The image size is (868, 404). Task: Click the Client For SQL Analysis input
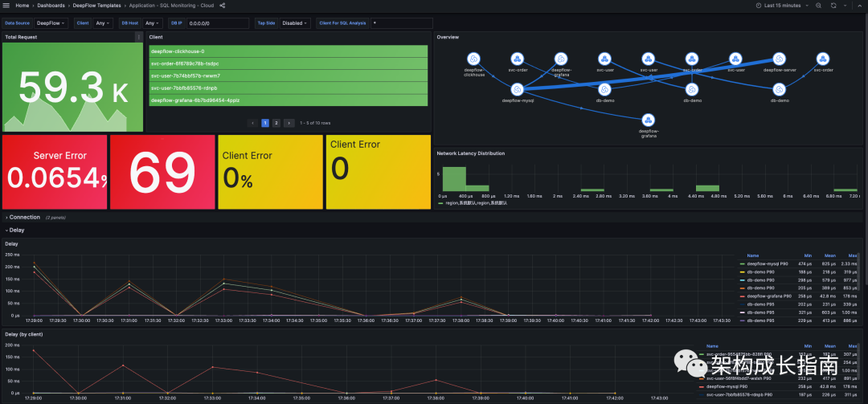click(401, 23)
